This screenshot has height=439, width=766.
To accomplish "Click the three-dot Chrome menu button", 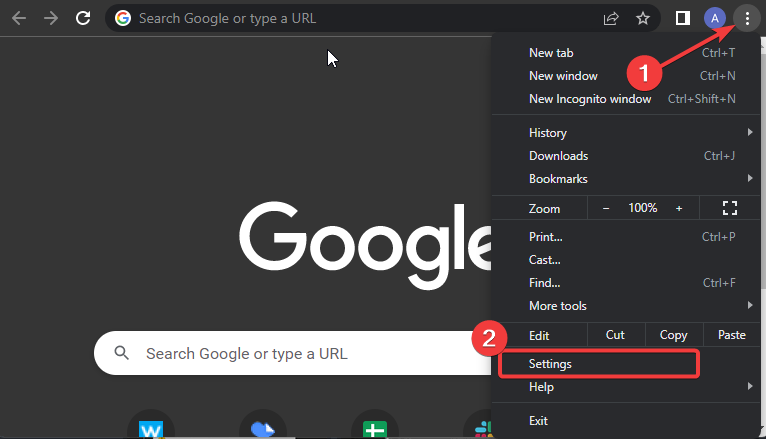I will [x=747, y=19].
